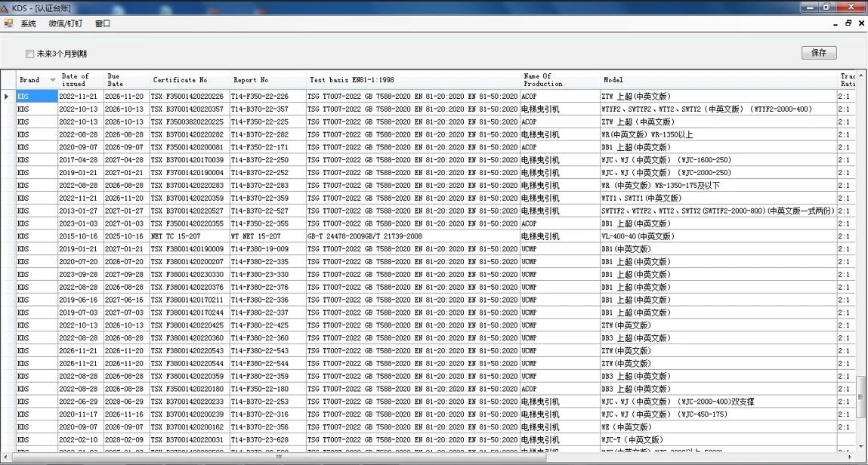Click the vertical scrollbar up arrow
Screen dimensions: 868x465
(x=862, y=75)
